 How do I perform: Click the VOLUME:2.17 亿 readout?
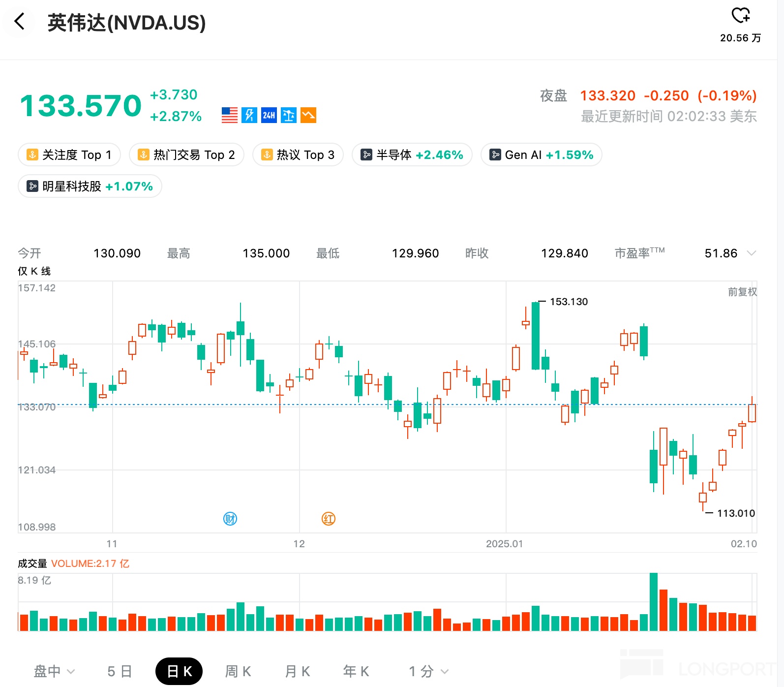tap(90, 563)
